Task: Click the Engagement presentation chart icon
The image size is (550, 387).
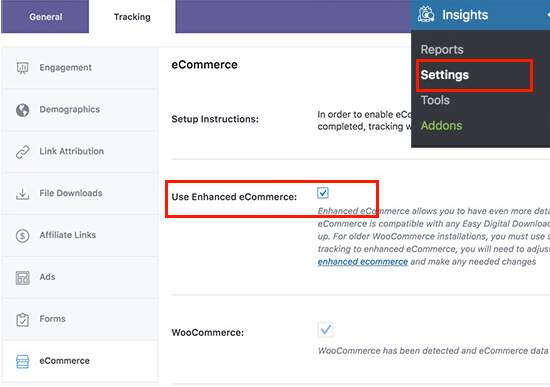Action: click(22, 68)
